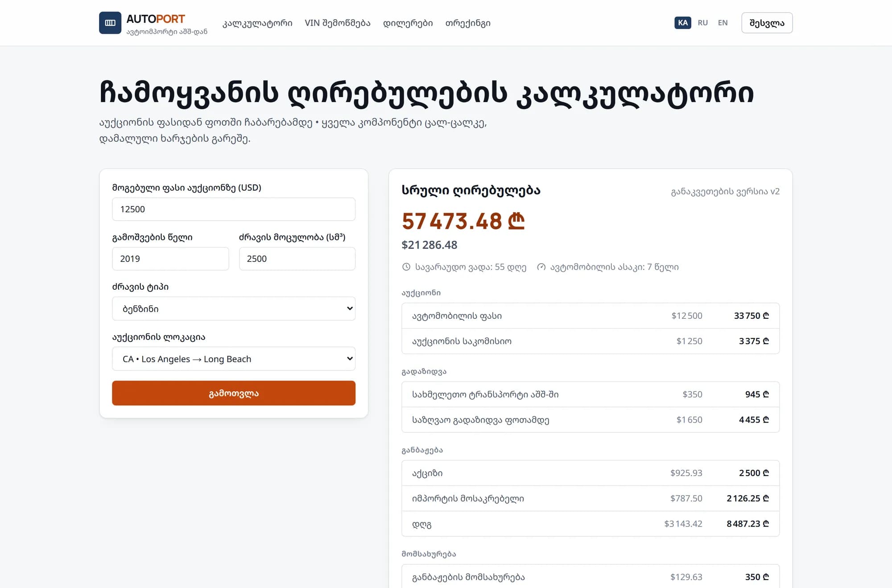Go to დილერები in the navigation
Screen dimensions: 892x588
point(408,23)
